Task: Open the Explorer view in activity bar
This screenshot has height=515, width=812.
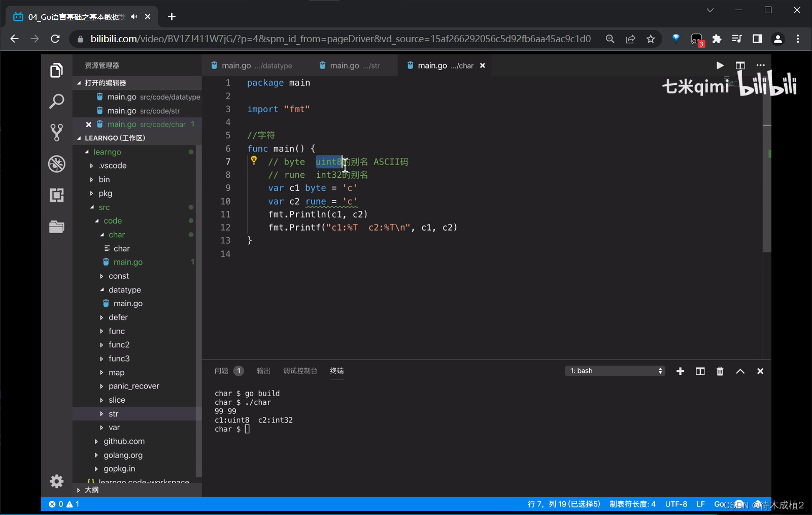Action: (56, 71)
